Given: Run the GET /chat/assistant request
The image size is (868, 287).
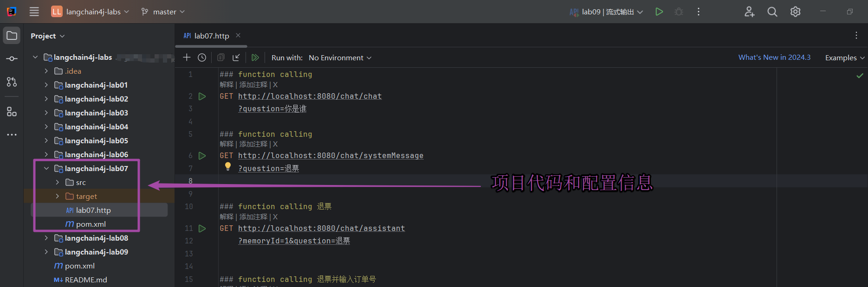Looking at the screenshot, I should tap(202, 229).
